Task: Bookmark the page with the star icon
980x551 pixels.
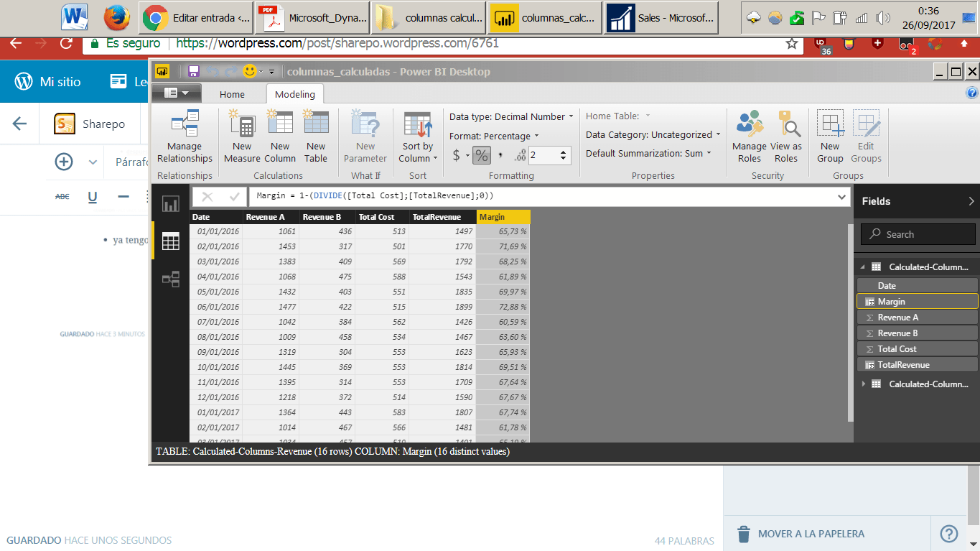Action: tap(792, 43)
